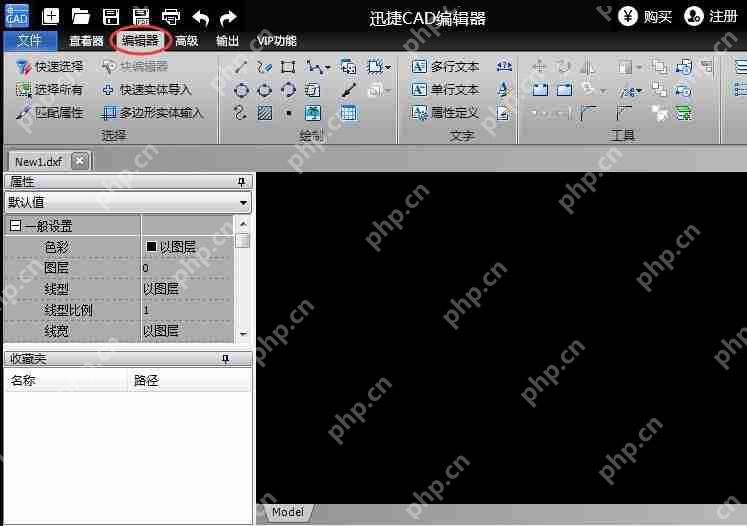Screen dimensions: 747x526
Task: Print the drawing using the printer icon
Action: click(x=171, y=17)
